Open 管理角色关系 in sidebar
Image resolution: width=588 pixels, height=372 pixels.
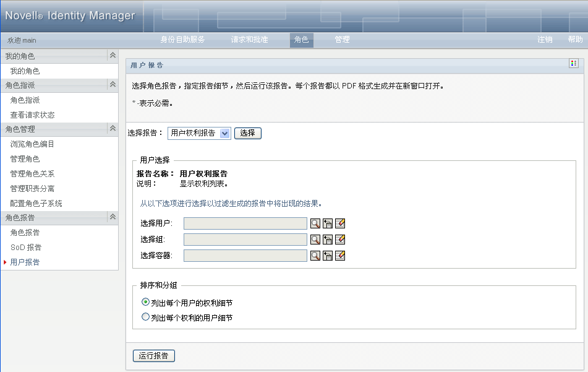32,174
